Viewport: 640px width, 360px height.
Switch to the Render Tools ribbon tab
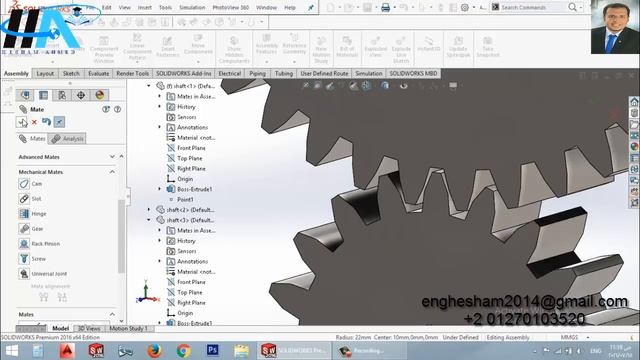point(133,73)
